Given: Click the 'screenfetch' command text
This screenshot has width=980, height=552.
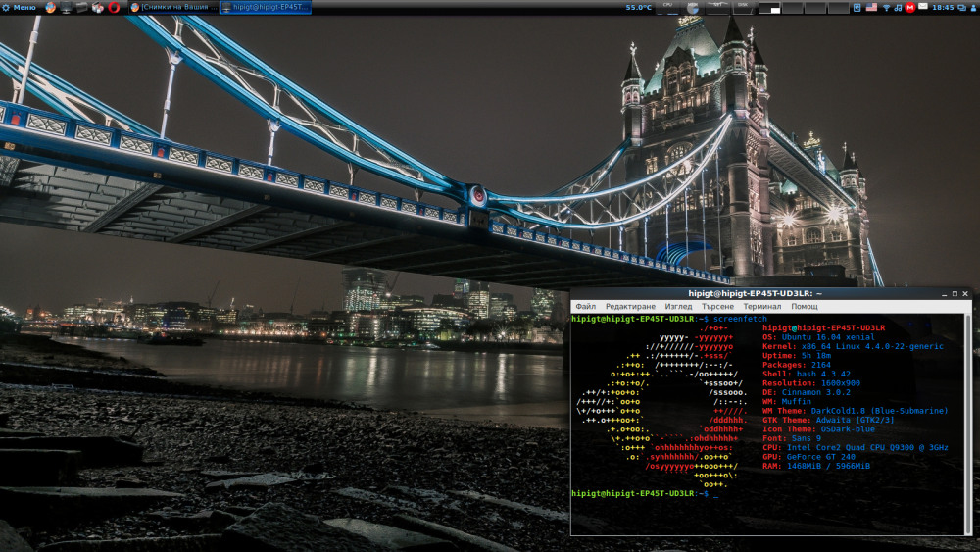Looking at the screenshot, I should click(x=740, y=319).
